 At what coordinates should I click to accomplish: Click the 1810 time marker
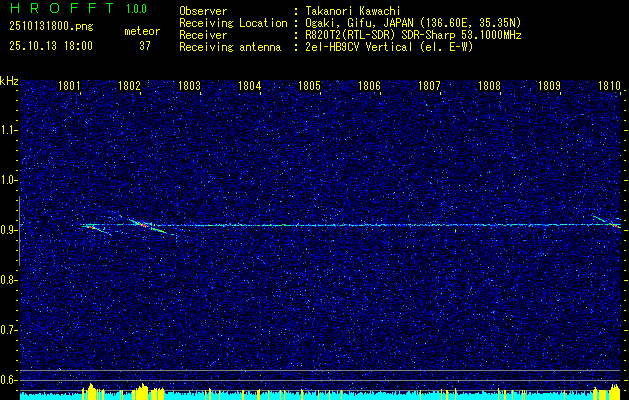(x=609, y=86)
